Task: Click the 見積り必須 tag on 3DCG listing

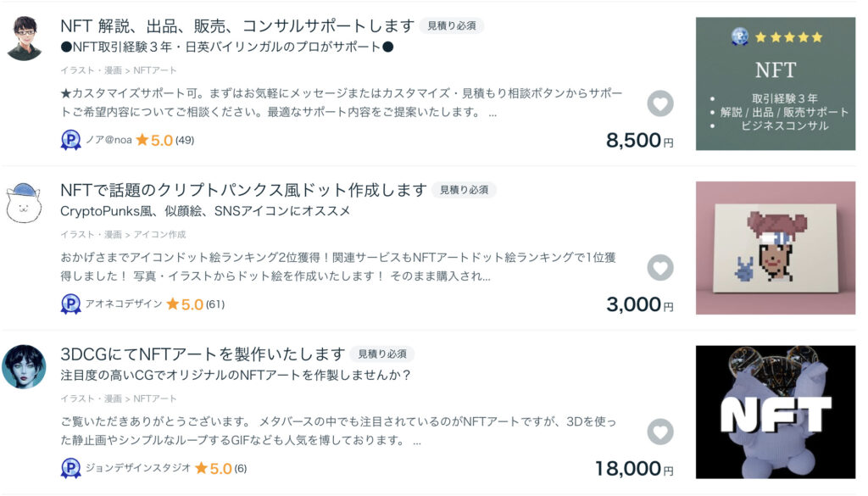Action: click(382, 354)
